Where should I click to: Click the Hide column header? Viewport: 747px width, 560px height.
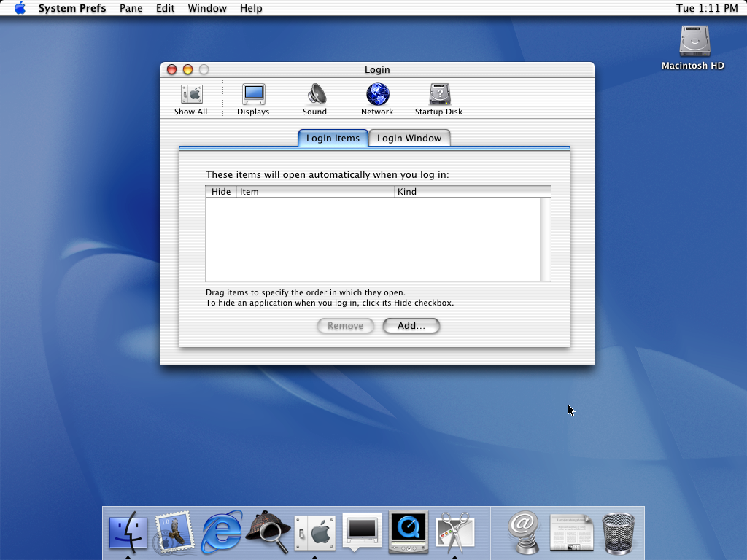point(221,192)
